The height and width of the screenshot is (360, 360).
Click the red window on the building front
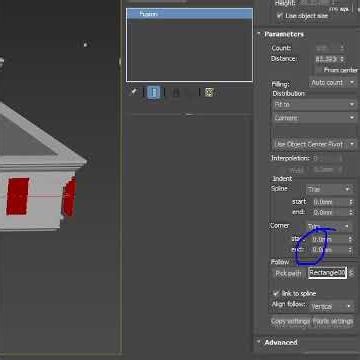18,196
